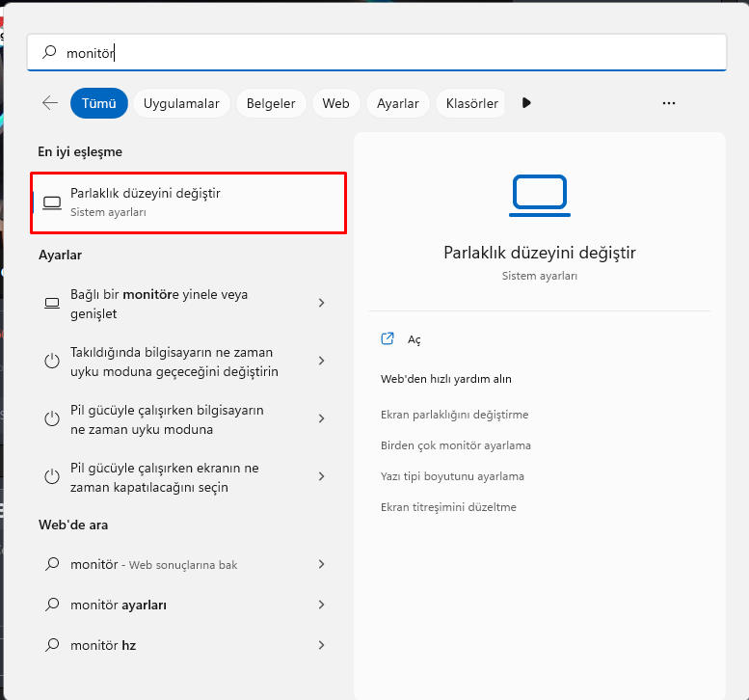
Task: Expand the Bağlı bir monitöre result chevron
Action: (321, 303)
